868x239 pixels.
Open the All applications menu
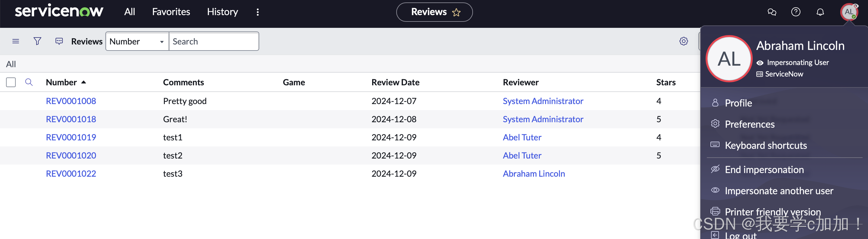coord(130,12)
